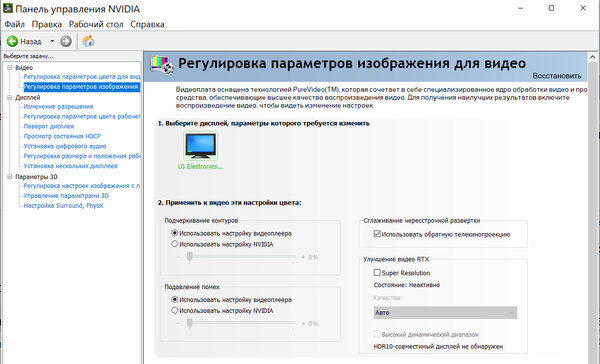This screenshot has height=364, width=600.
Task: Maximize the NVIDIA control panel window
Action: point(551,8)
